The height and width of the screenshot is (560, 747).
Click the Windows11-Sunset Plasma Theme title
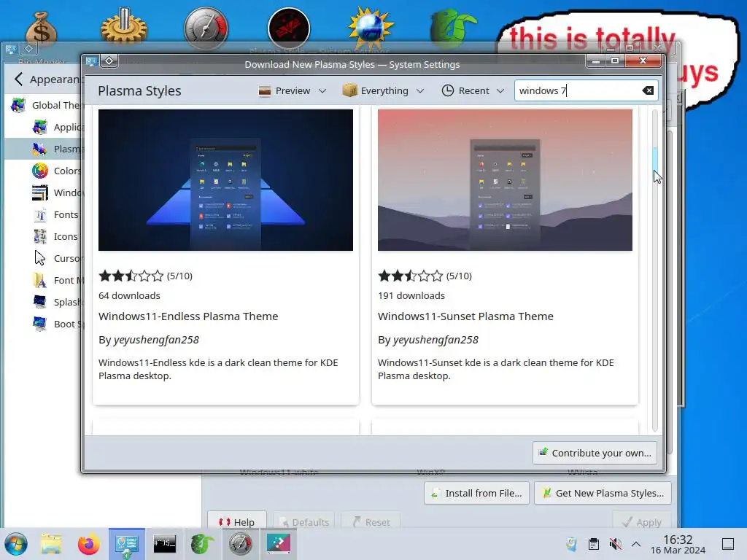pyautogui.click(x=465, y=316)
